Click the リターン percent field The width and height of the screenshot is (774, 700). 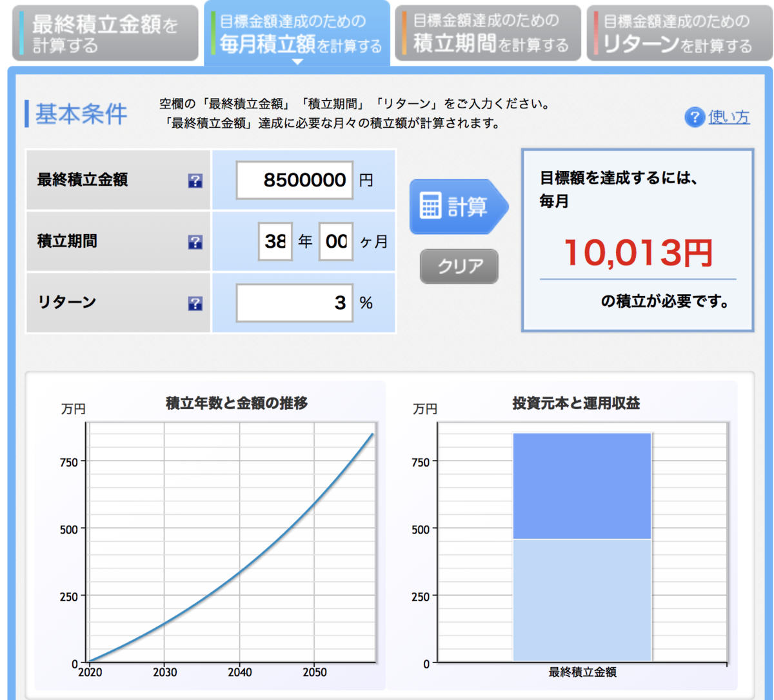295,303
